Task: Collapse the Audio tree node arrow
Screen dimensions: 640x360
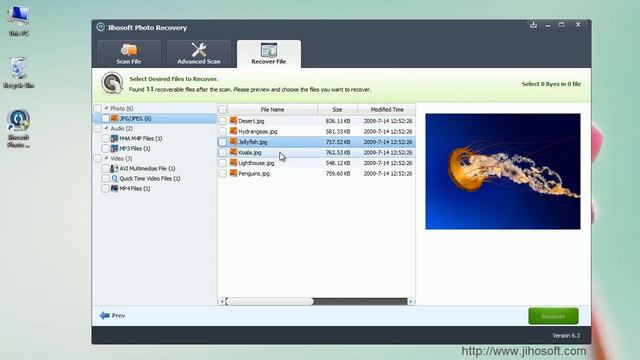Action: tap(106, 128)
